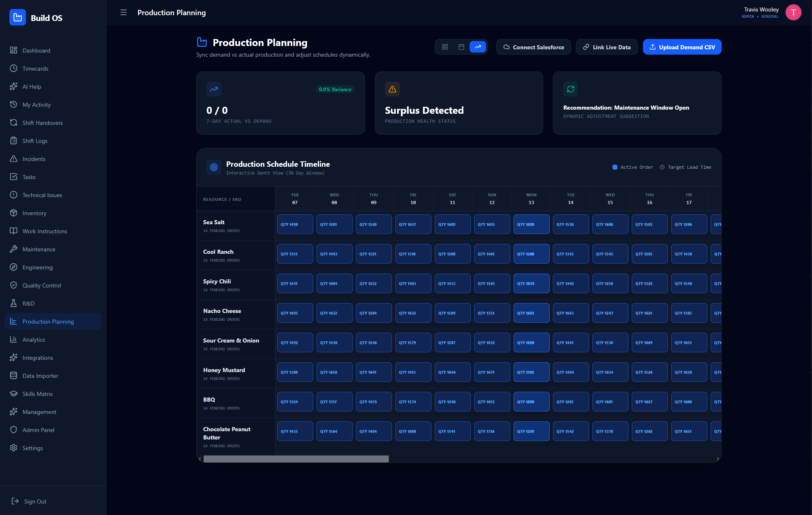Open Maintenance menu label
Viewport: 812px width, 515px height.
point(39,249)
